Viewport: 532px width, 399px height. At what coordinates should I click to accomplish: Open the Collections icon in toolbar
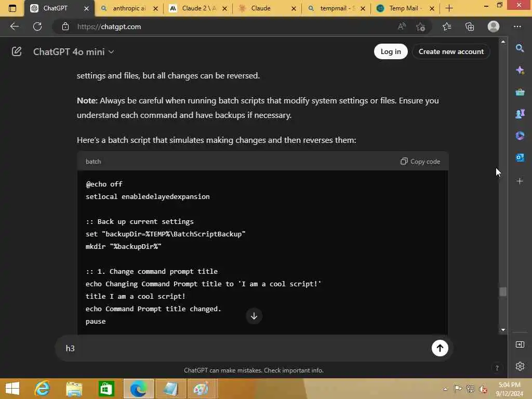click(470, 26)
